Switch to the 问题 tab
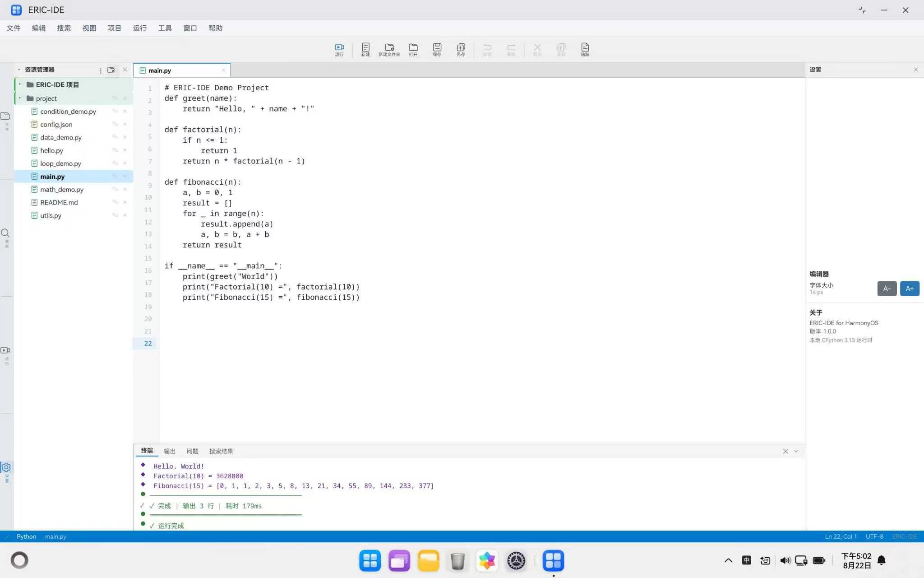 pos(192,451)
